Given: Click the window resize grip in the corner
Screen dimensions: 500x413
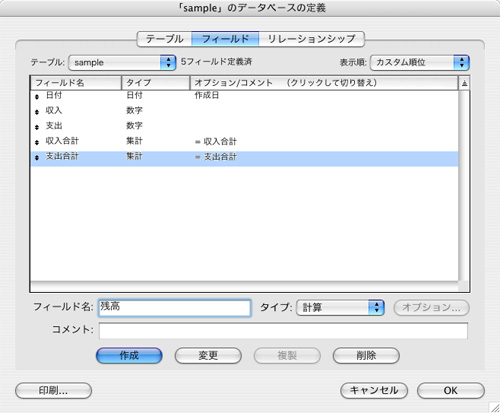Looking at the screenshot, I should pos(494,408).
